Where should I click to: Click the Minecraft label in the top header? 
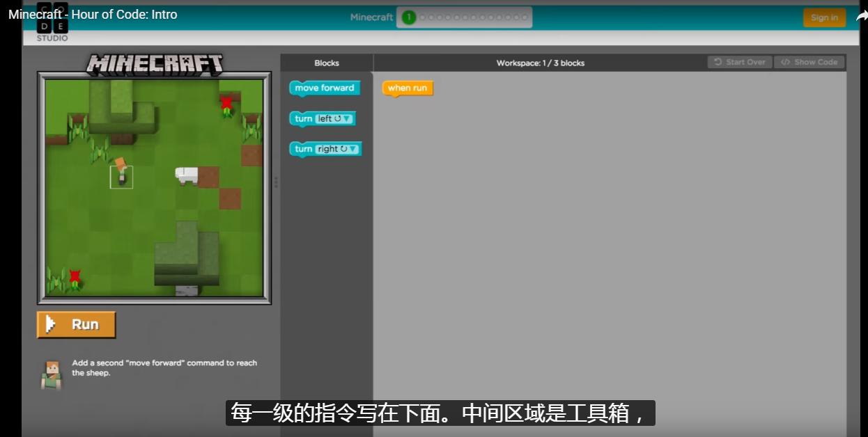click(371, 17)
